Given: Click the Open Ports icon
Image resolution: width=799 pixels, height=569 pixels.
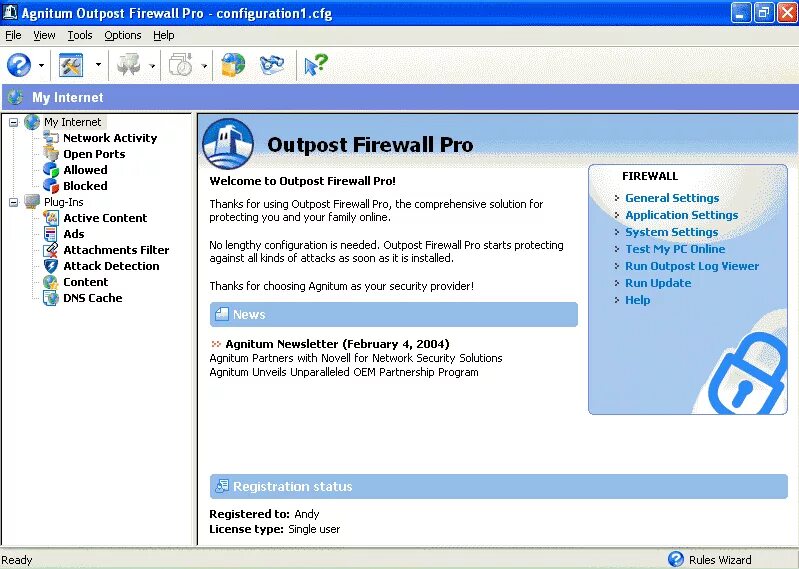Looking at the screenshot, I should [x=51, y=153].
